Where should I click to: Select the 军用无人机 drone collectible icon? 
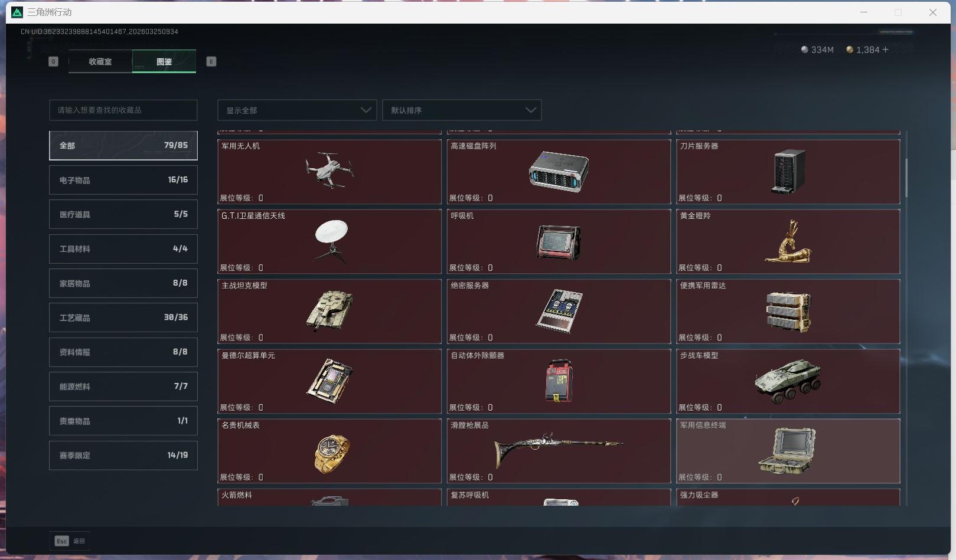click(329, 172)
